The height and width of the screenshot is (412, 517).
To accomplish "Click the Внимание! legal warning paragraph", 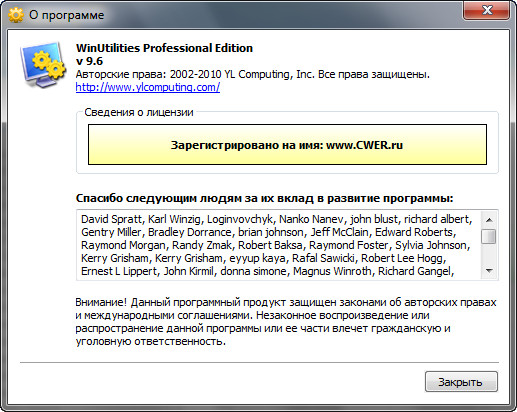I will (286, 322).
